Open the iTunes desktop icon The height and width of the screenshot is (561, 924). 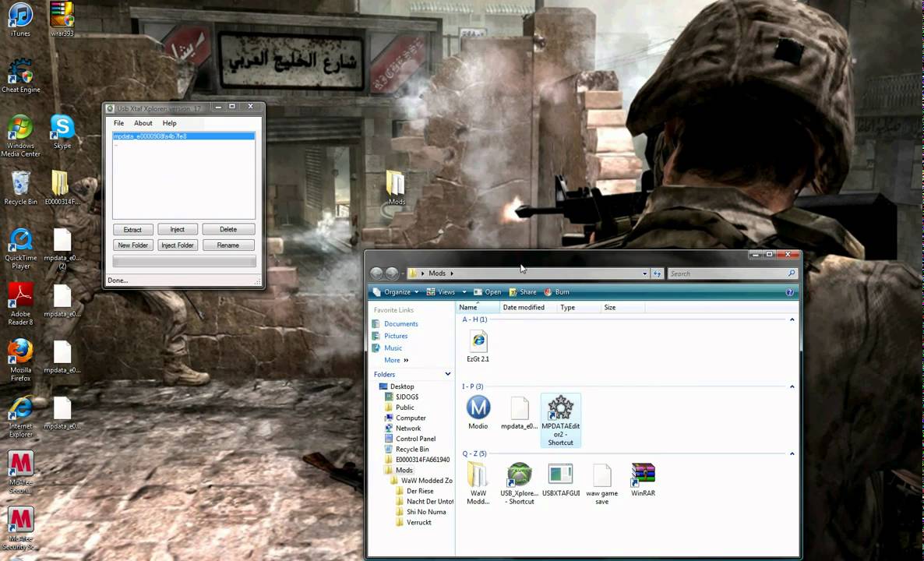[20, 19]
